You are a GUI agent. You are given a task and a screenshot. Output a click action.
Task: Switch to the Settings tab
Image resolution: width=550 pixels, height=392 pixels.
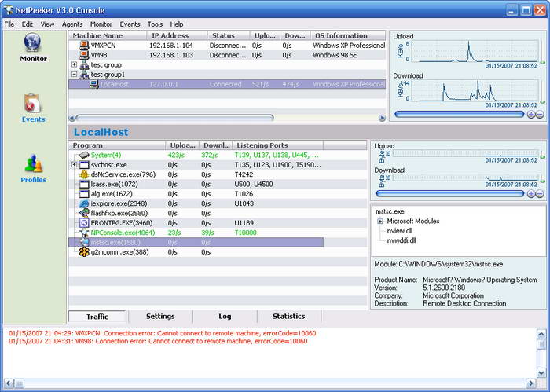[x=160, y=317]
